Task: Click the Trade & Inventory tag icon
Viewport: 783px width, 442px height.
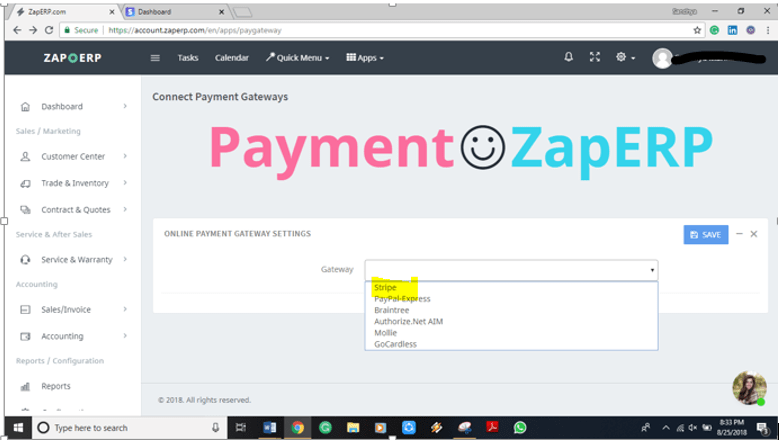Action: point(25,183)
